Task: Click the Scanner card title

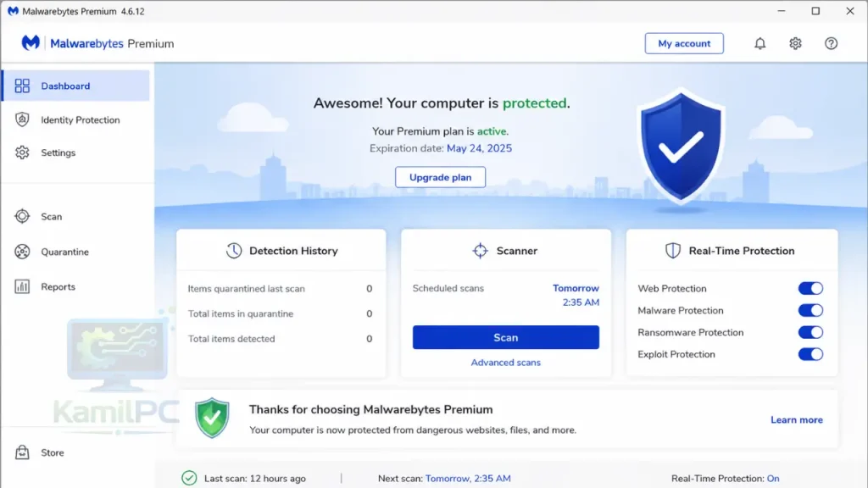Action: point(517,251)
